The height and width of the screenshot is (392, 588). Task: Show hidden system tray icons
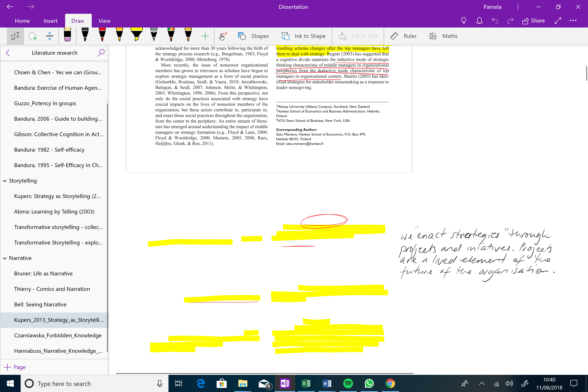click(481, 383)
